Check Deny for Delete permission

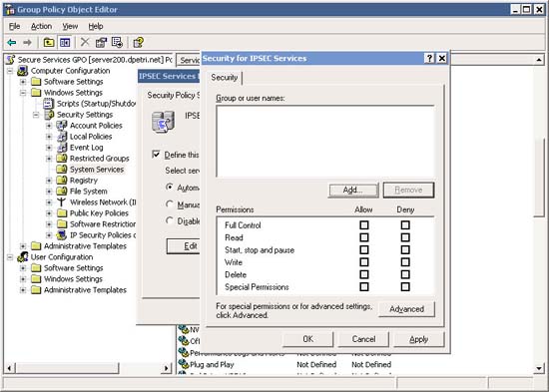point(405,274)
